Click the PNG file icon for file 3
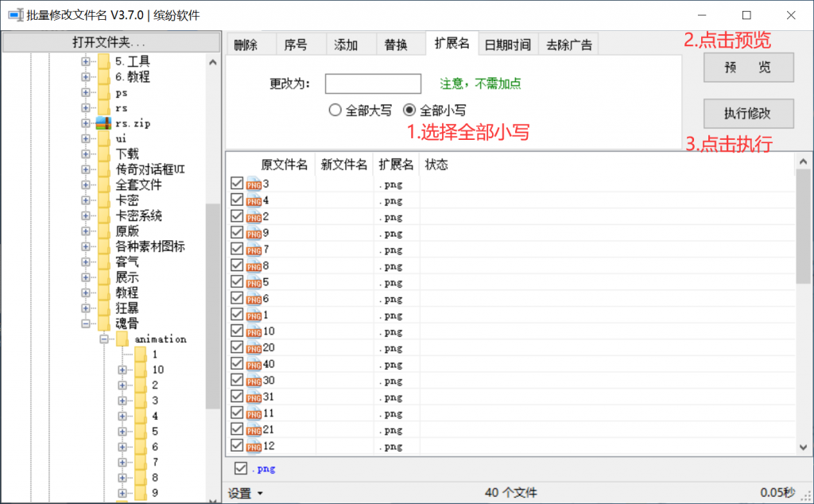 [254, 184]
